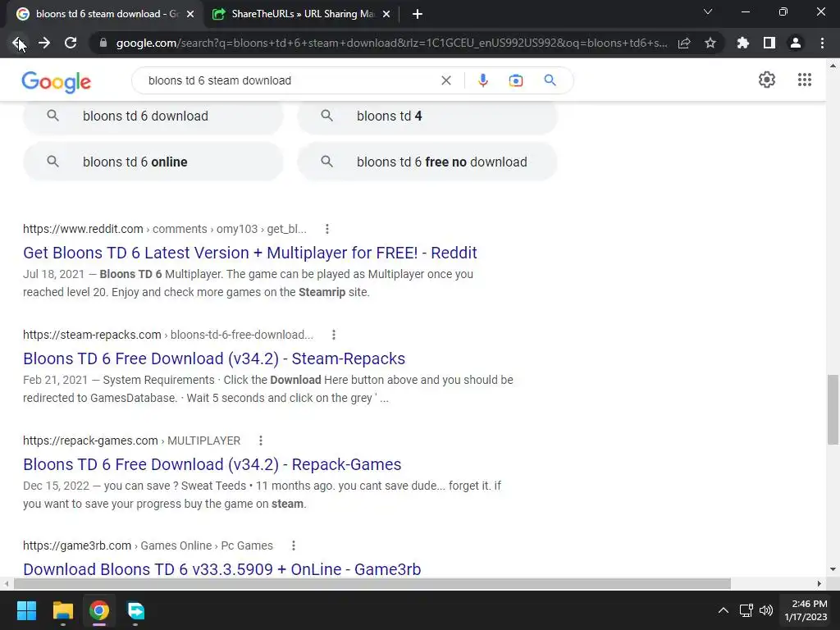Bookmark this page with the star icon
The image size is (840, 630).
pyautogui.click(x=710, y=43)
